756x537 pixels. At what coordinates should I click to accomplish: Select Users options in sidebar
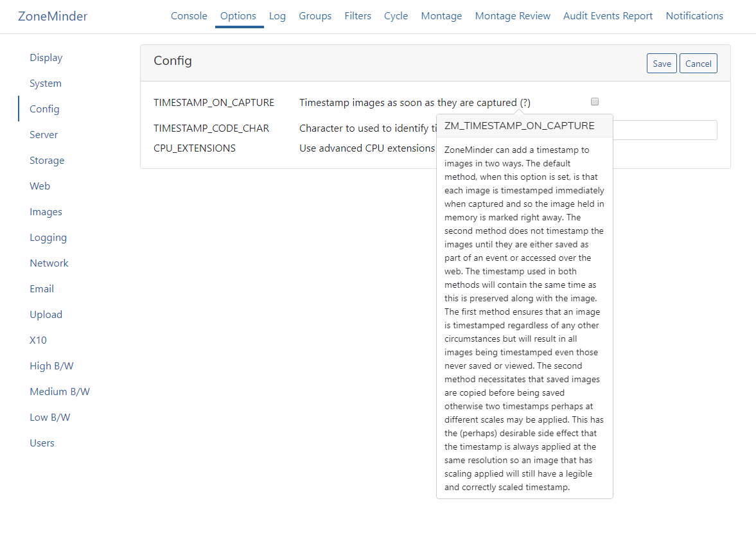[42, 443]
